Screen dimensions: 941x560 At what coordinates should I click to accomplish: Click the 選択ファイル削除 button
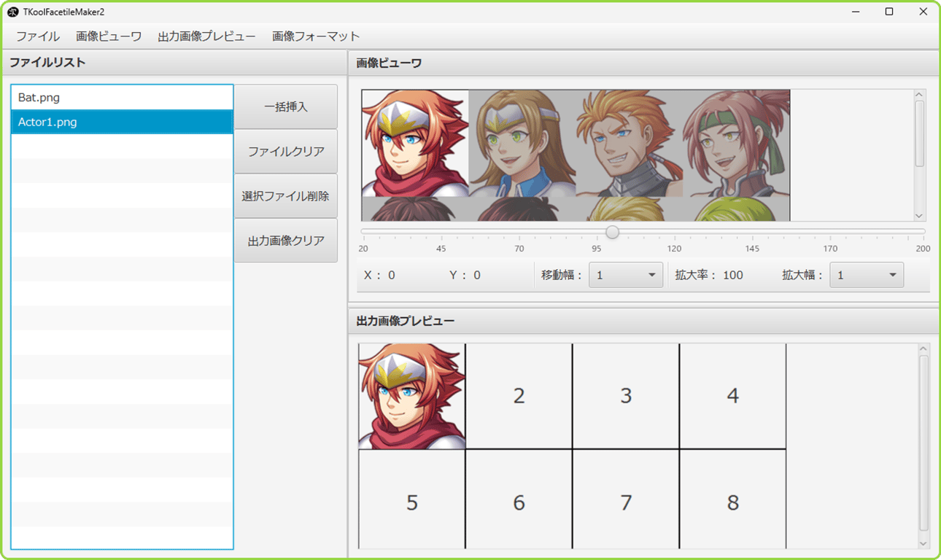(286, 196)
